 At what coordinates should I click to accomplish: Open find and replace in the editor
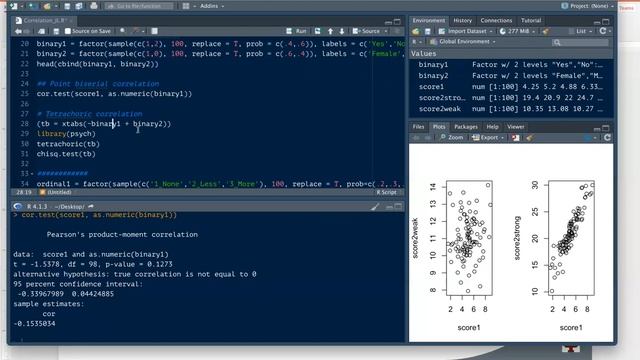click(x=122, y=31)
